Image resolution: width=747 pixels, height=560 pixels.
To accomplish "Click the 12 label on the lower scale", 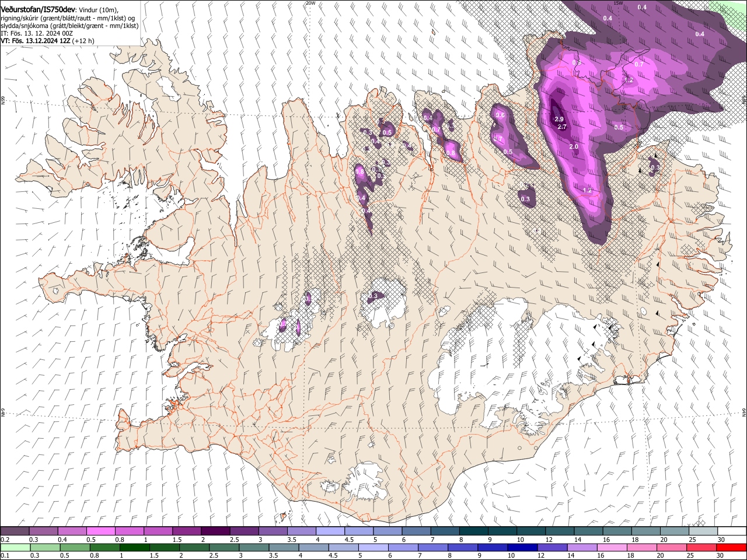I will pyautogui.click(x=542, y=555).
